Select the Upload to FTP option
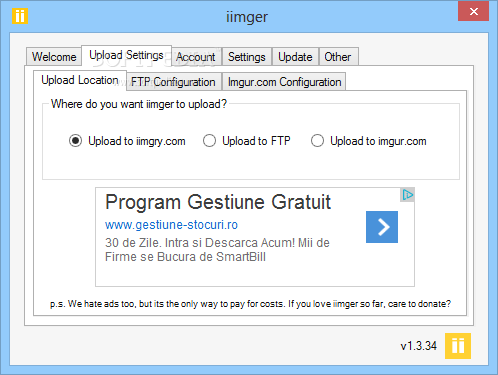 (x=247, y=141)
